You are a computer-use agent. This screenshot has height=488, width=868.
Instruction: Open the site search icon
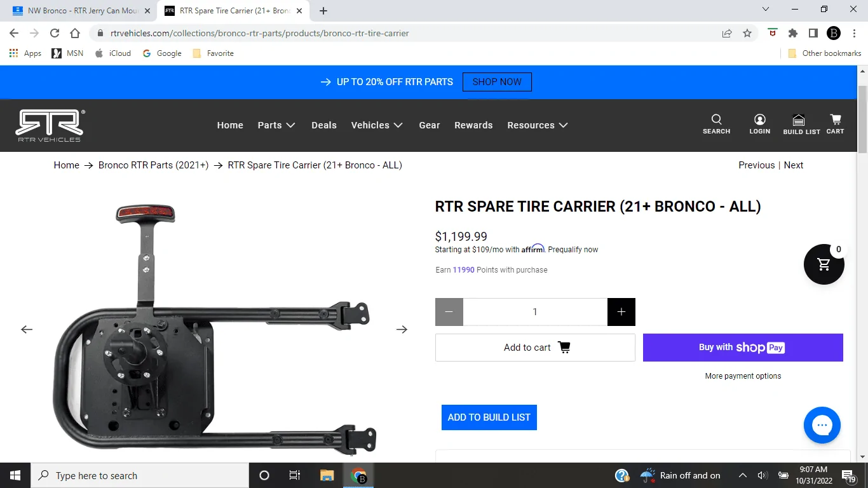click(716, 124)
